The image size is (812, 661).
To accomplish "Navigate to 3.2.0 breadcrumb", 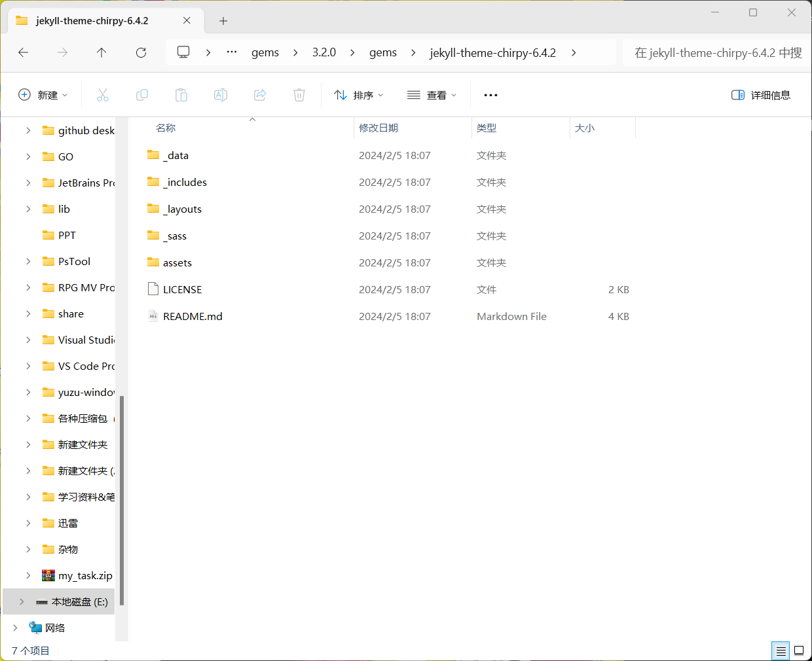I will pyautogui.click(x=324, y=52).
